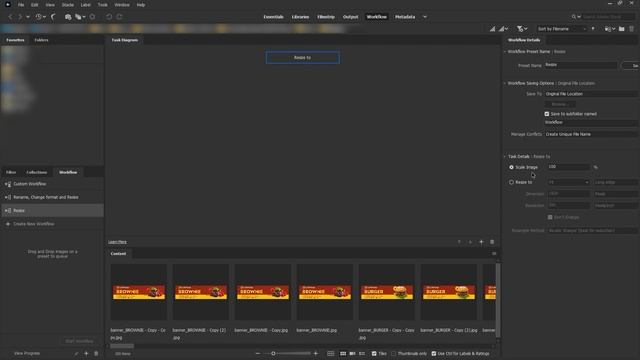Move task up in Task Diagram
640x360 pixels.
click(x=459, y=242)
